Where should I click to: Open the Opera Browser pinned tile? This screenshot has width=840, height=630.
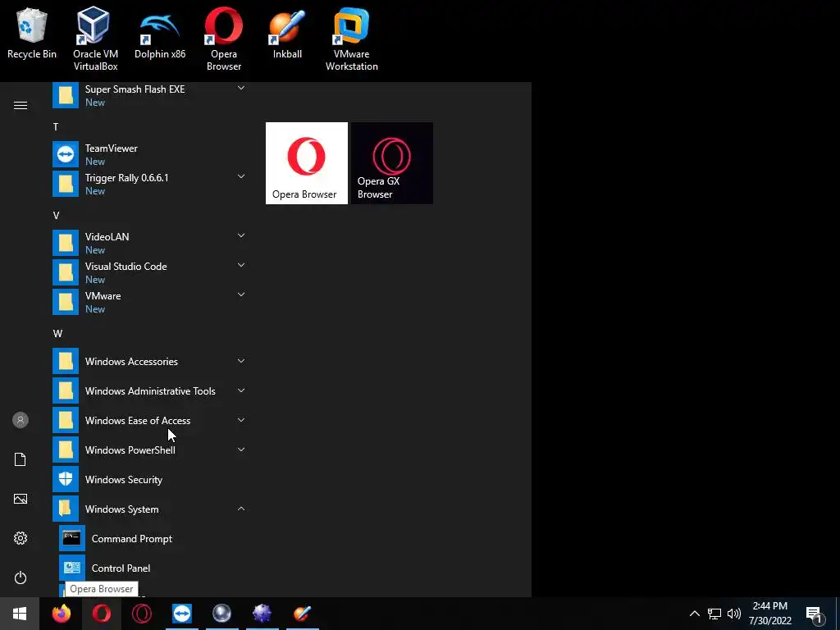(307, 163)
